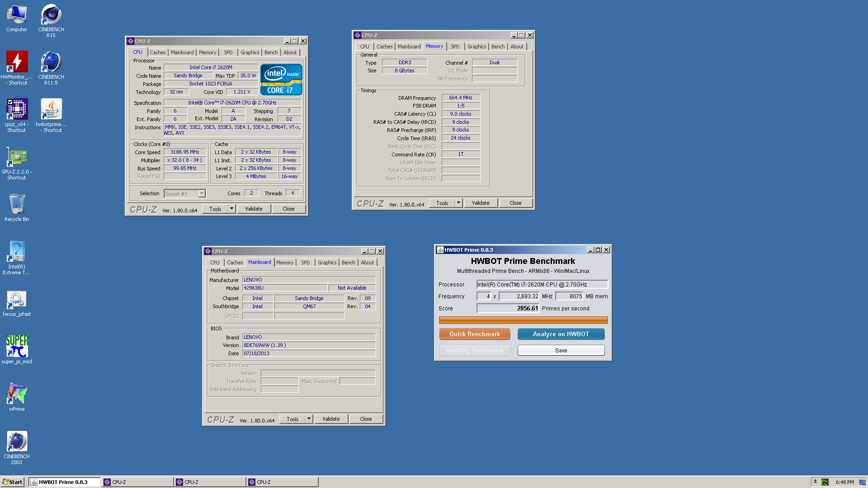The height and width of the screenshot is (488, 868).
Task: Click Close button in CPU window
Action: 288,209
